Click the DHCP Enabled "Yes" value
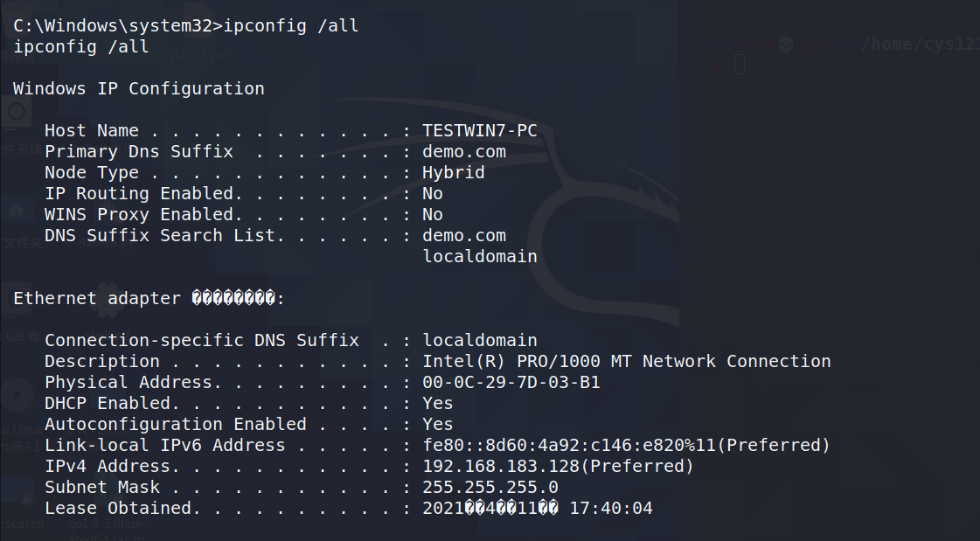The image size is (980, 541). pyautogui.click(x=438, y=403)
